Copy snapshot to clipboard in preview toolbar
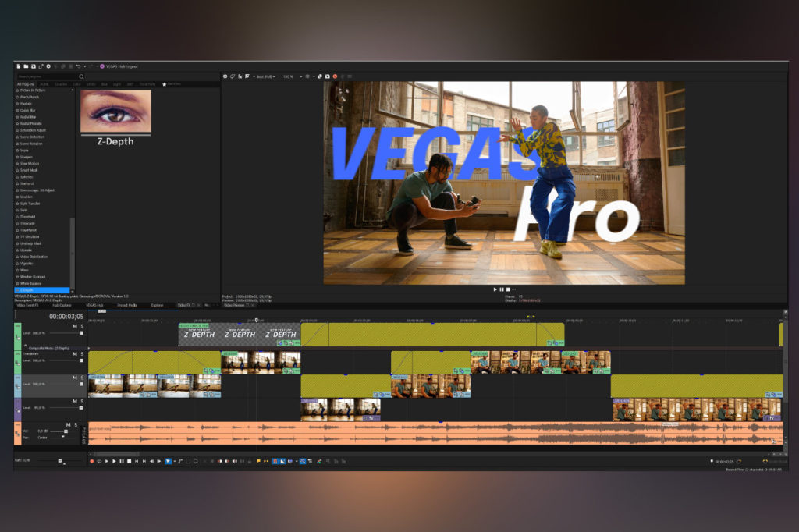This screenshot has width=799, height=532. pyautogui.click(x=320, y=76)
